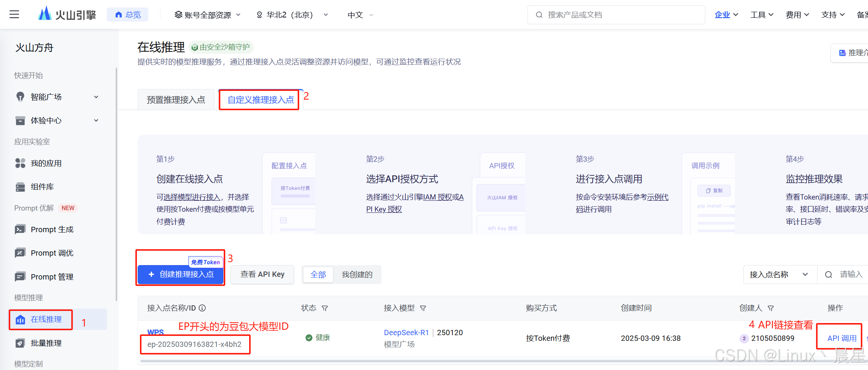868x370 pixels.
Task: Click the 2025-03-09 16:38 creation time
Action: pyautogui.click(x=651, y=338)
